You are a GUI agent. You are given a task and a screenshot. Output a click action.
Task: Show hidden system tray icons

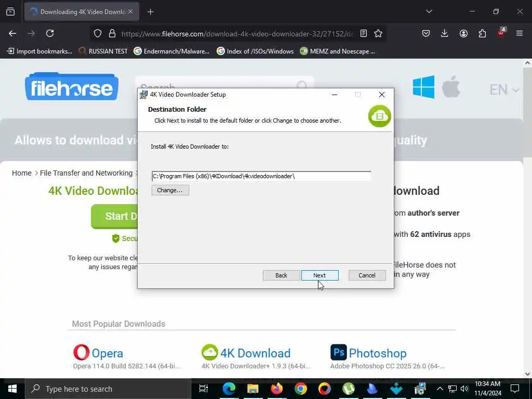point(440,389)
